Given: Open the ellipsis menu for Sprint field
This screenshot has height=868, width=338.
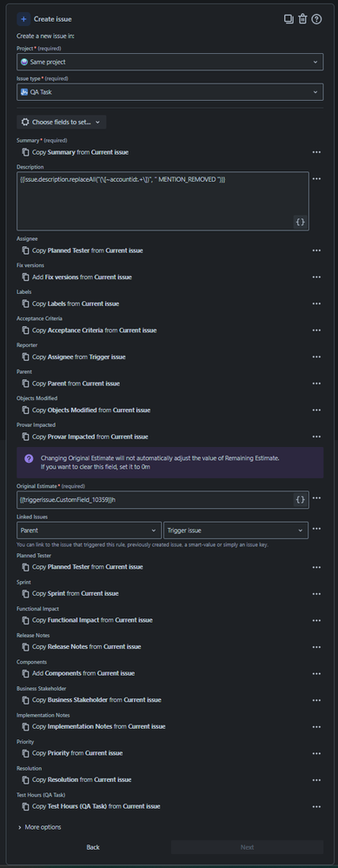Looking at the screenshot, I should point(316,593).
